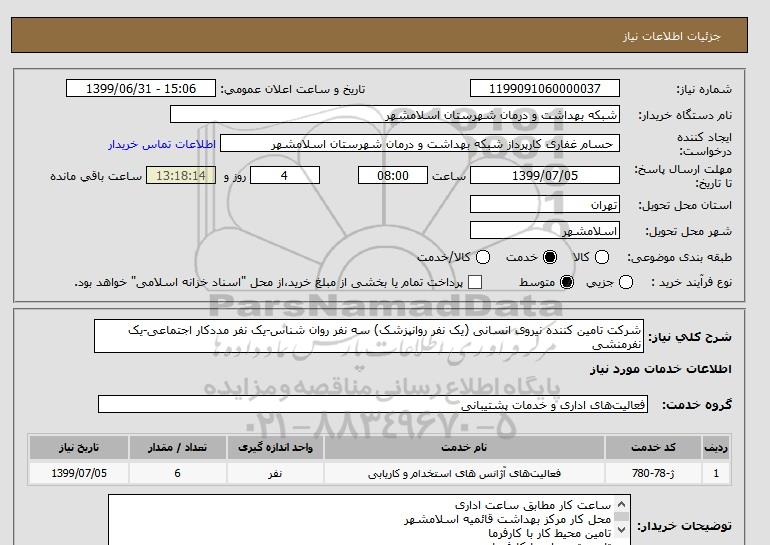Click need date cell 1399/07/05 in table
The image size is (770, 545).
[79, 473]
